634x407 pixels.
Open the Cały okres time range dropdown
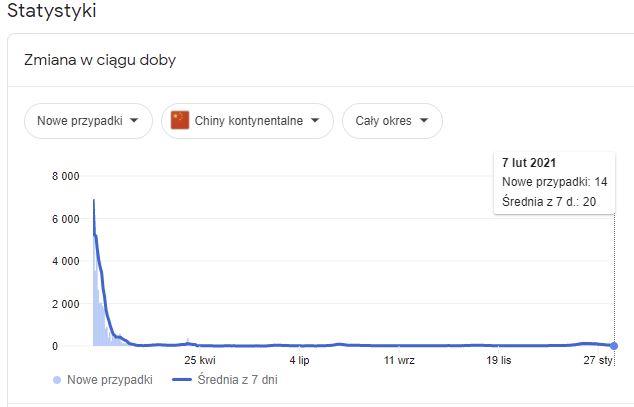(392, 121)
